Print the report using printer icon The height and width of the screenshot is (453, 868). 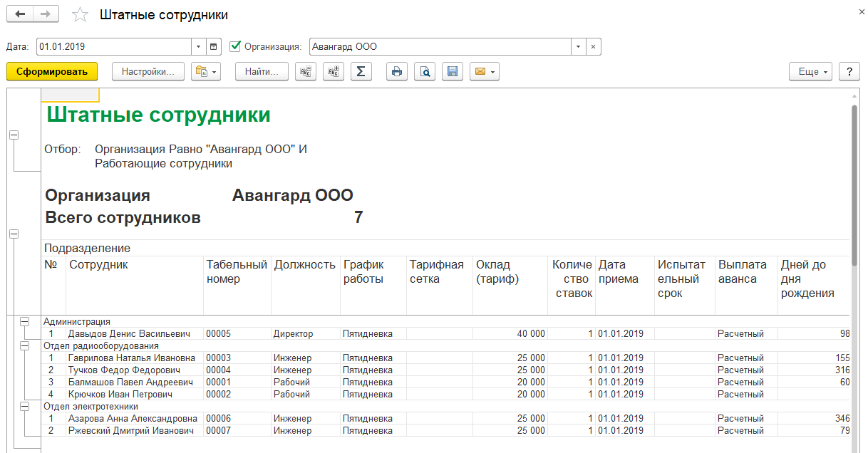[x=397, y=71]
